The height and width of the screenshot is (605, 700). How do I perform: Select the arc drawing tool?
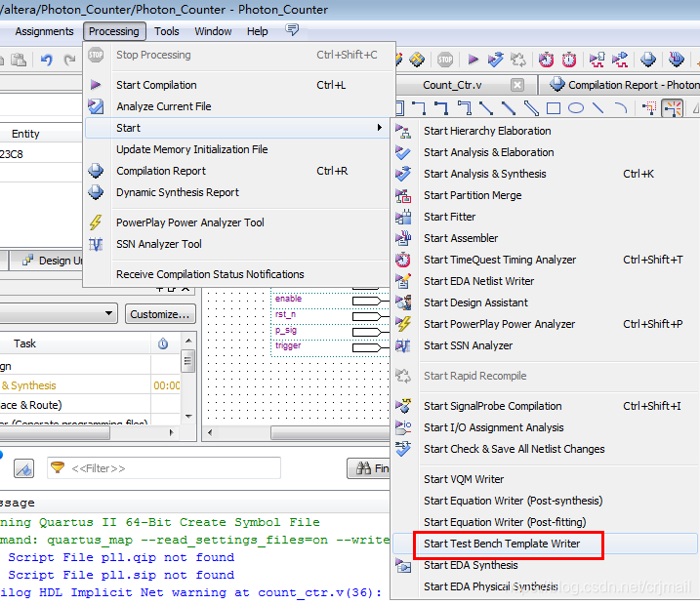pyautogui.click(x=621, y=108)
